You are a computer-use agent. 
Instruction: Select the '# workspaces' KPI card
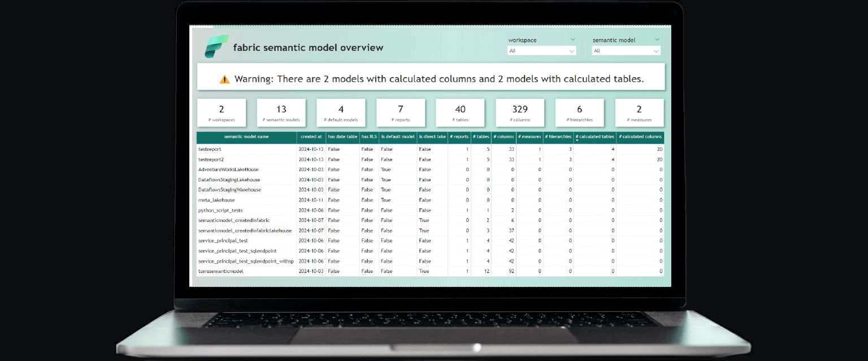222,112
